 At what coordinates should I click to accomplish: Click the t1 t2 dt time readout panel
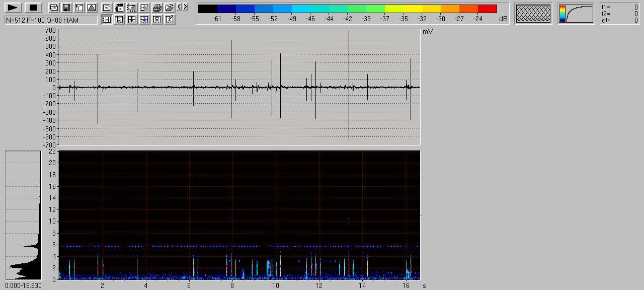click(620, 14)
